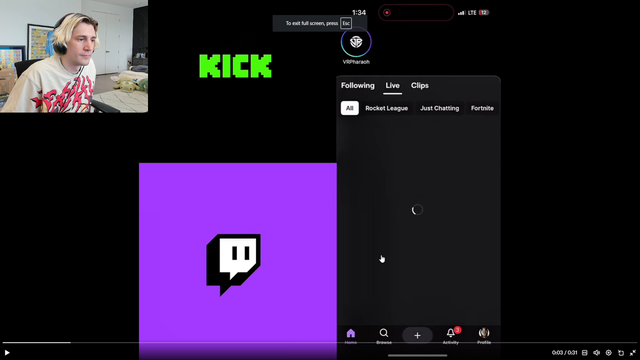Filter by Just Chatting chip

(x=440, y=108)
